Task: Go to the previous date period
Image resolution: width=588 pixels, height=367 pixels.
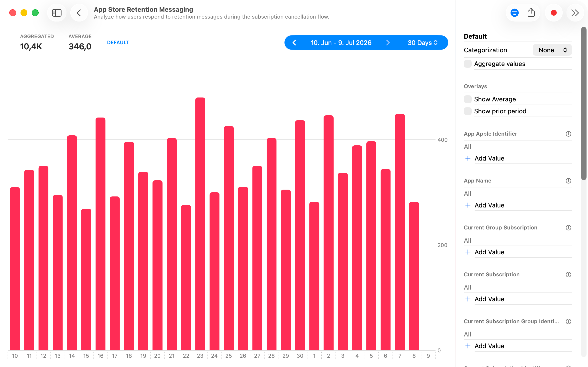Action: coord(294,43)
